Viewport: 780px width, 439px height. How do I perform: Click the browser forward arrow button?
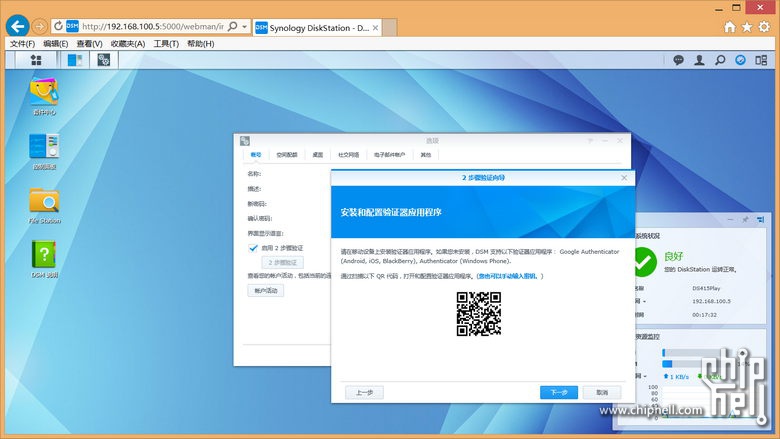tap(40, 26)
